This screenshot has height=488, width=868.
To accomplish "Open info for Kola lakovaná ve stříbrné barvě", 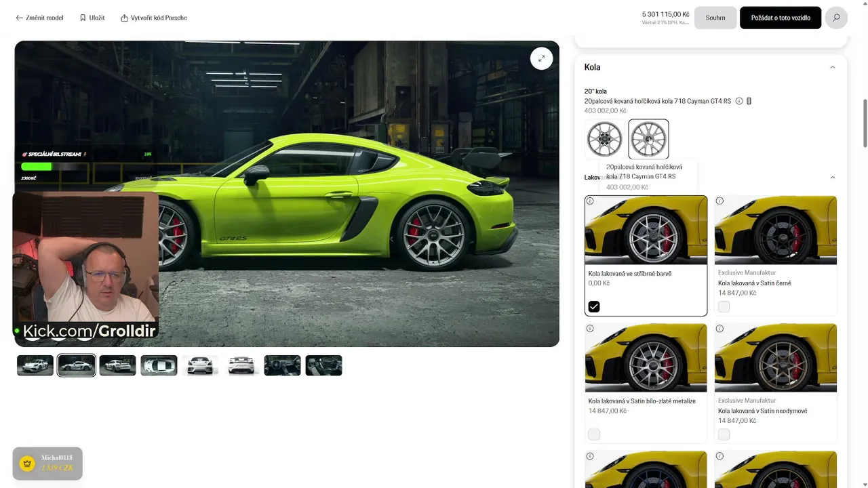I will pos(590,201).
